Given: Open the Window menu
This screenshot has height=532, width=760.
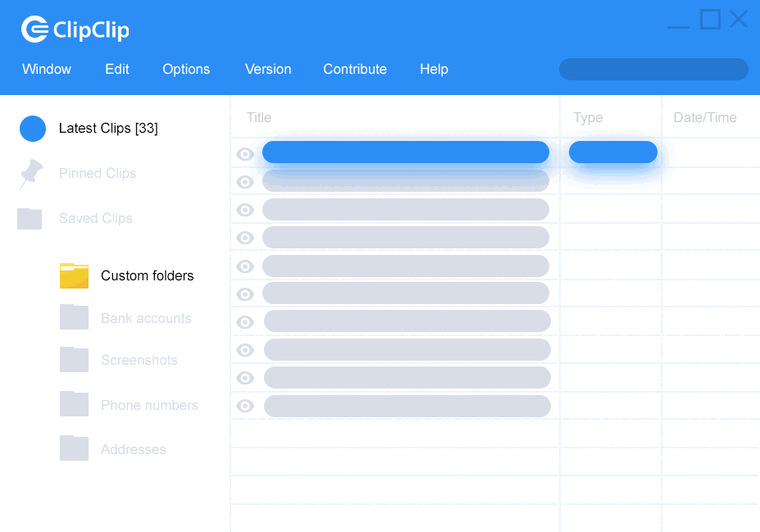Looking at the screenshot, I should coord(46,70).
